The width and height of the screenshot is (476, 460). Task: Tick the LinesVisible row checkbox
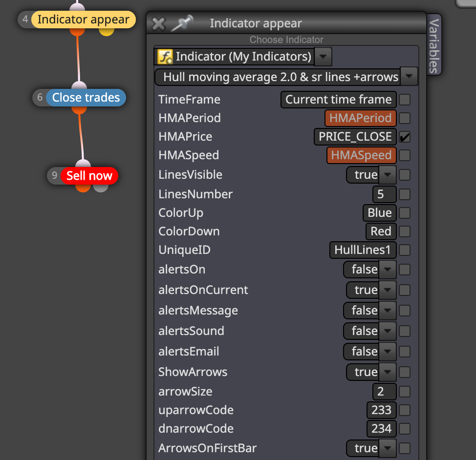point(405,175)
